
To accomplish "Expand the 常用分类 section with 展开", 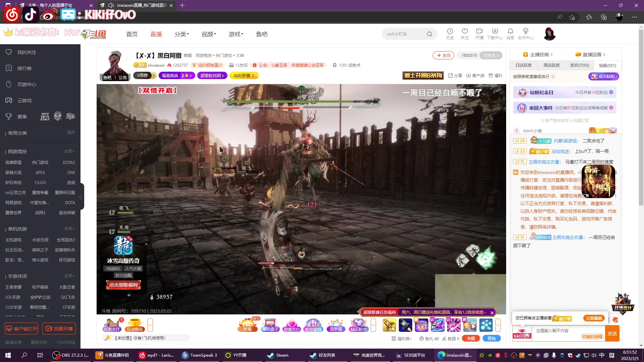I will tap(71, 133).
